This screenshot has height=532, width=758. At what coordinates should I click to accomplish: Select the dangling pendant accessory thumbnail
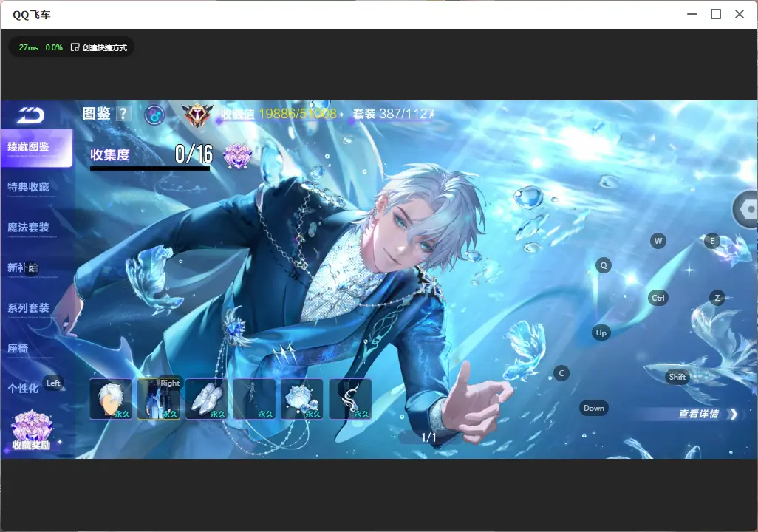tap(254, 399)
